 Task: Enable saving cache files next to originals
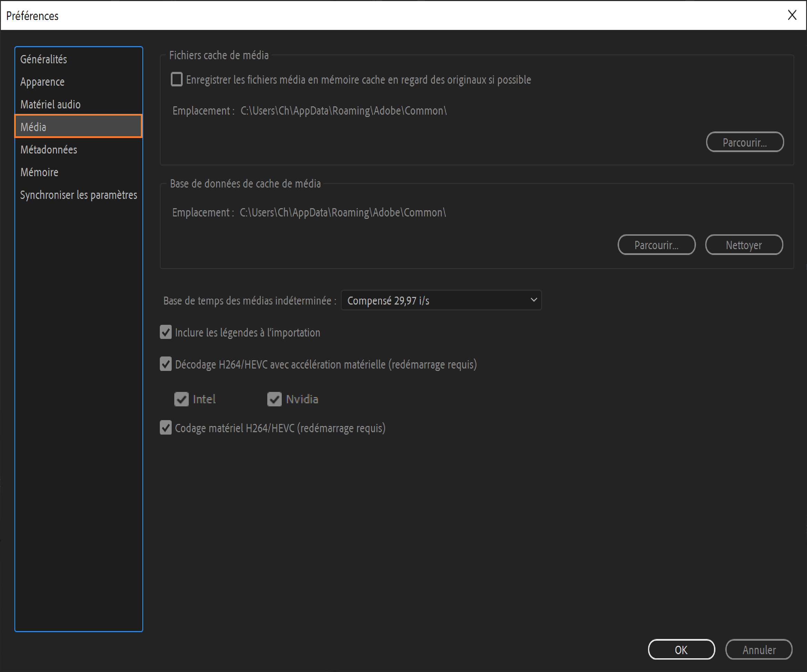pos(176,79)
